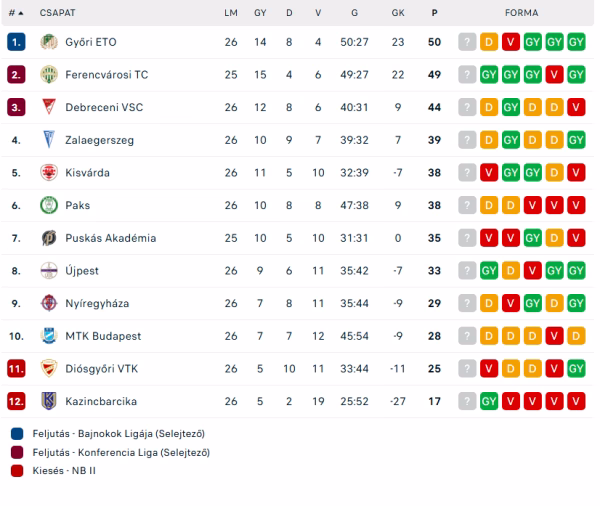Sort standings by the P points column

click(x=434, y=13)
